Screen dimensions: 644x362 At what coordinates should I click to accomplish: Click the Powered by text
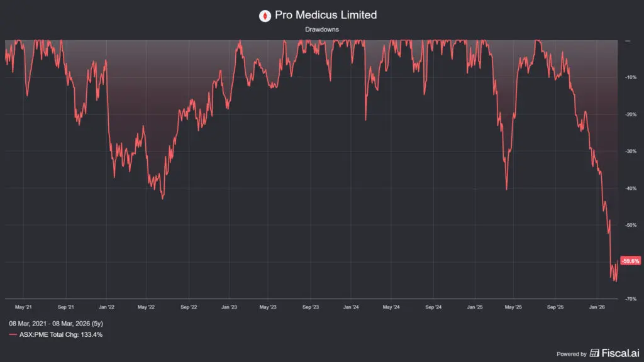(x=571, y=354)
